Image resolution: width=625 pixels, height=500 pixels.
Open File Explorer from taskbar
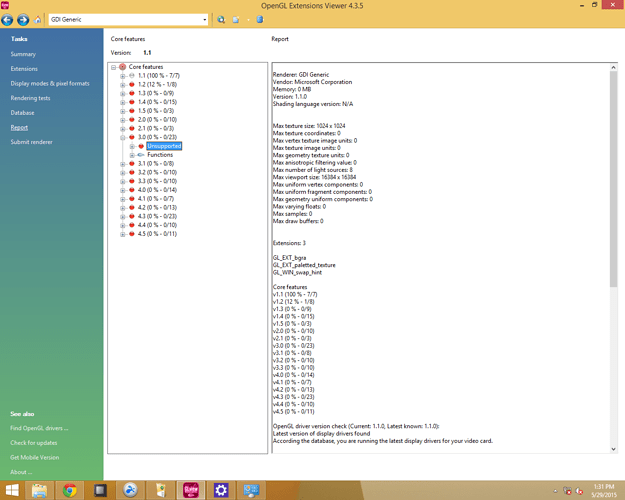(x=39, y=490)
